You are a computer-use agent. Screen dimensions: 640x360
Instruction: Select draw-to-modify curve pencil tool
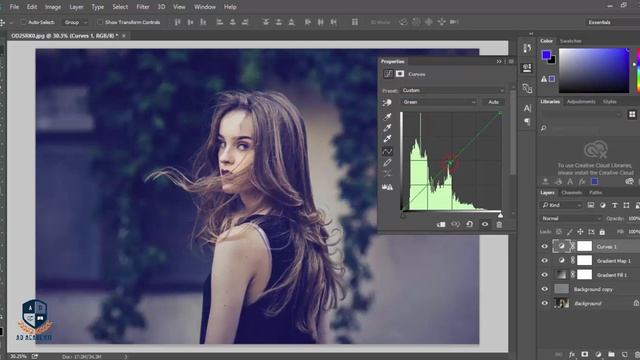(387, 162)
